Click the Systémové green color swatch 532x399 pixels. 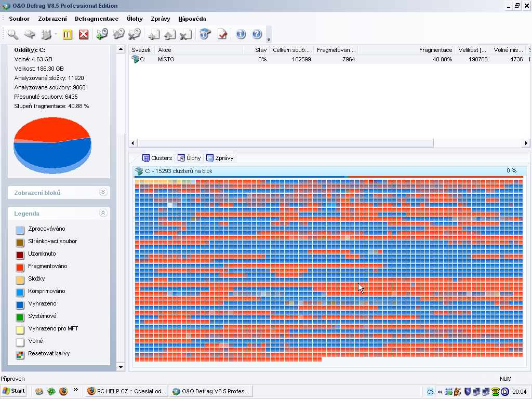pyautogui.click(x=20, y=317)
